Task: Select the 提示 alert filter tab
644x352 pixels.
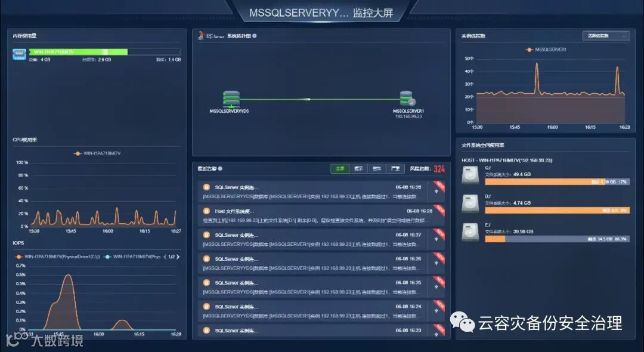Action: click(x=358, y=169)
